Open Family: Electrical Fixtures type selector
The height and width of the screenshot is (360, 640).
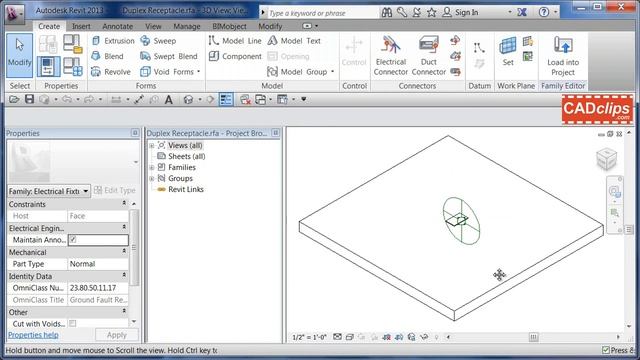click(49, 191)
